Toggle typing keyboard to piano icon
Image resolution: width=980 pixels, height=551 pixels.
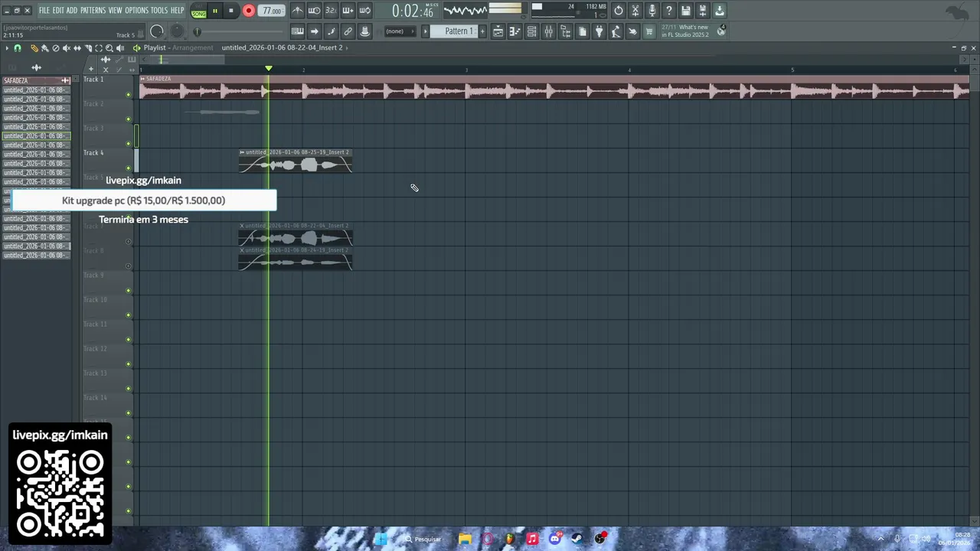[x=297, y=31]
